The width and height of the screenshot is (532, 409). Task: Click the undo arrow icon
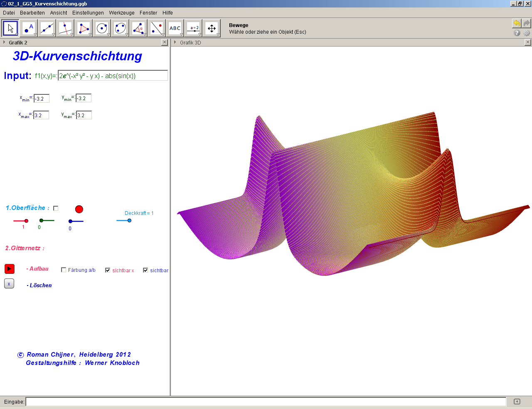click(x=517, y=23)
